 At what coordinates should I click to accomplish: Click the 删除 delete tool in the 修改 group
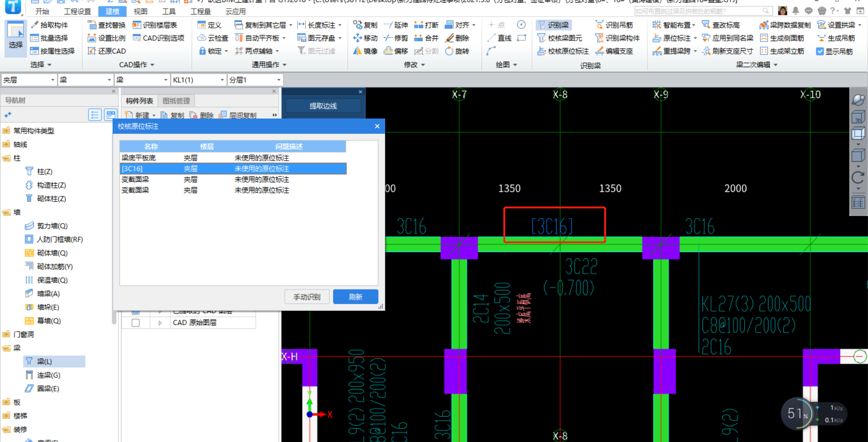(x=457, y=38)
